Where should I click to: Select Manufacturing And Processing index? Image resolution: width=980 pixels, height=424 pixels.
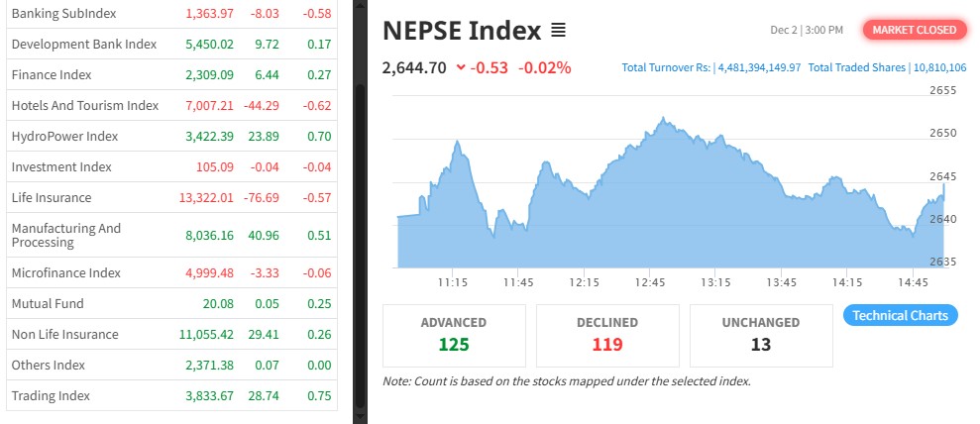[x=66, y=235]
